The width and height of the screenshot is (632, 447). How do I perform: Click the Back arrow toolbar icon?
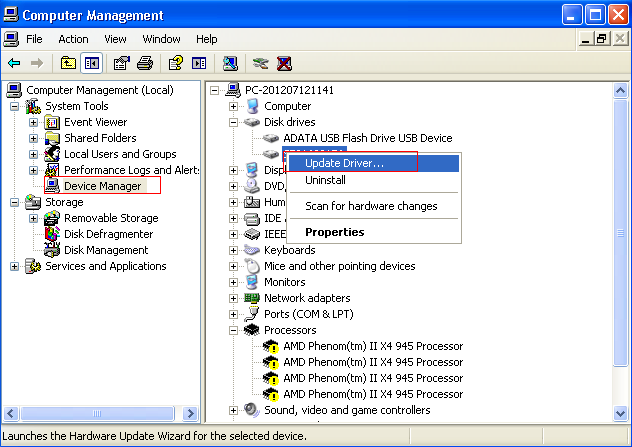14,64
